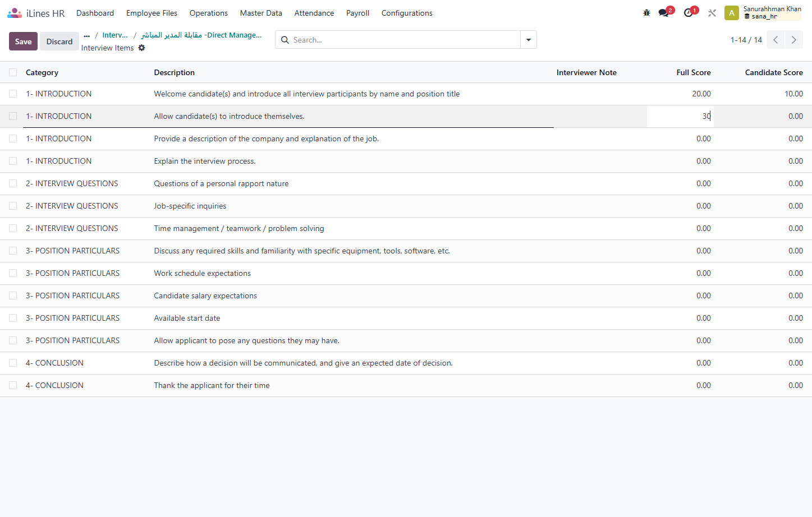Go to previous record arrow
Image resolution: width=812 pixels, height=517 pixels.
click(776, 40)
